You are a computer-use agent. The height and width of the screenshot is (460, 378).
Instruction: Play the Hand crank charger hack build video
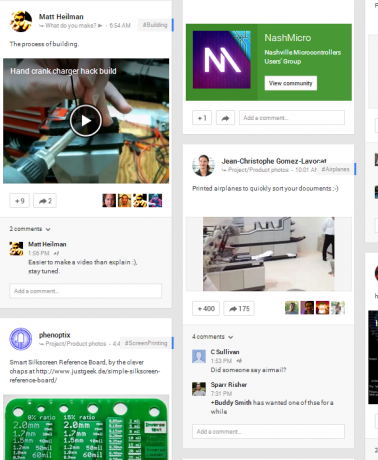(x=86, y=121)
